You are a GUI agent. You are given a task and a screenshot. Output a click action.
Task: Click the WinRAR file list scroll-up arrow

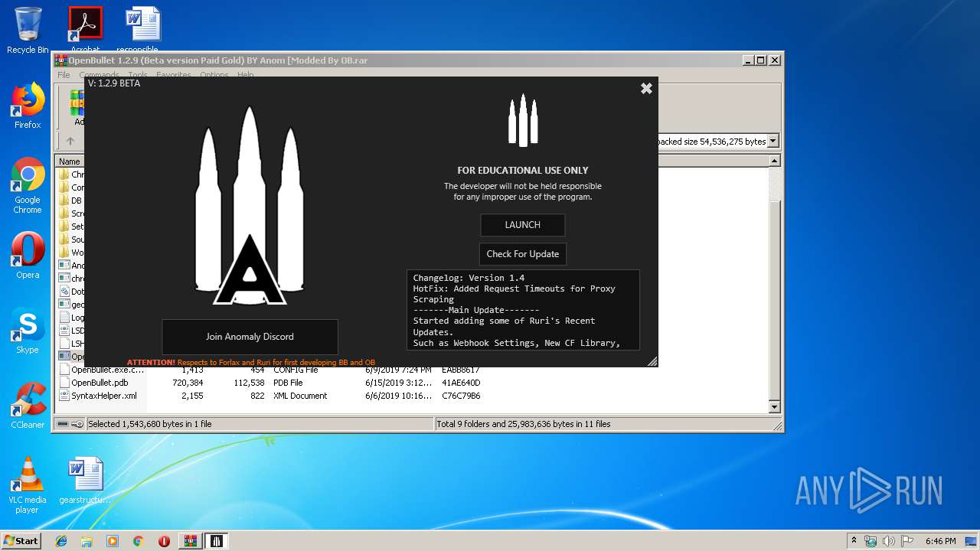pyautogui.click(x=774, y=161)
